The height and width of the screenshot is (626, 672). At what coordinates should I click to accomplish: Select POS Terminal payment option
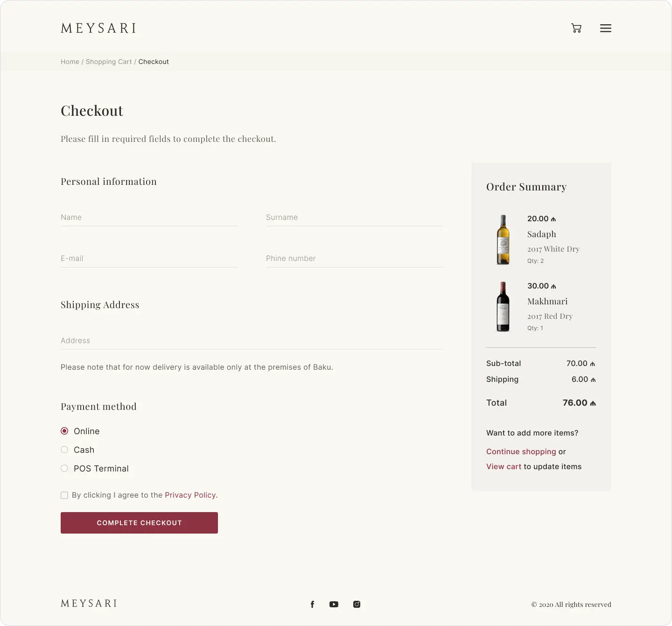[64, 468]
